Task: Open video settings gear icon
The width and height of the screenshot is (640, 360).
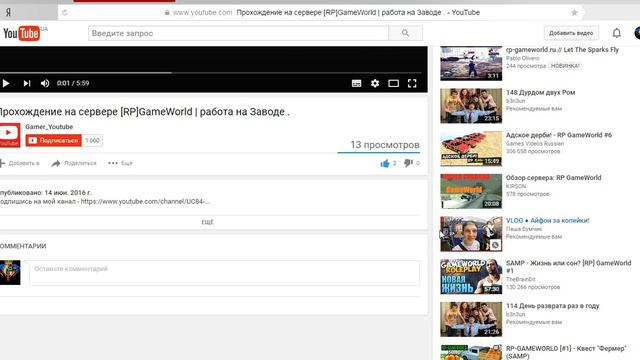Action: [375, 83]
